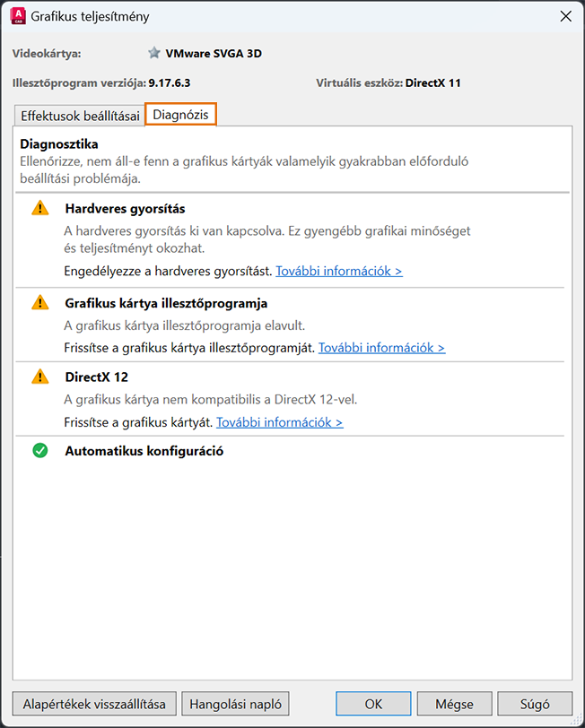This screenshot has height=728, width=585.
Task: Select the Automatikus konfiguráció row
Action: pos(144,451)
